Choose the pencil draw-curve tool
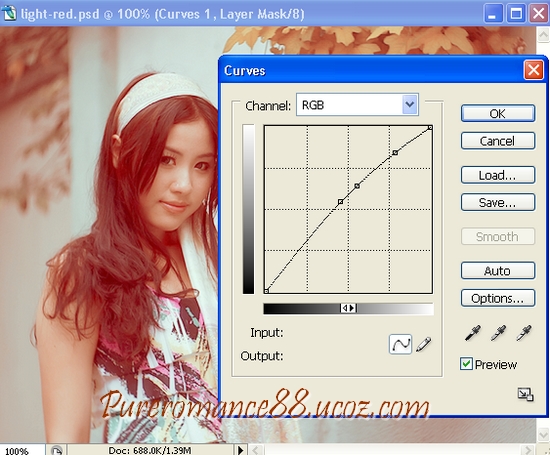This screenshot has height=455, width=550. click(423, 344)
